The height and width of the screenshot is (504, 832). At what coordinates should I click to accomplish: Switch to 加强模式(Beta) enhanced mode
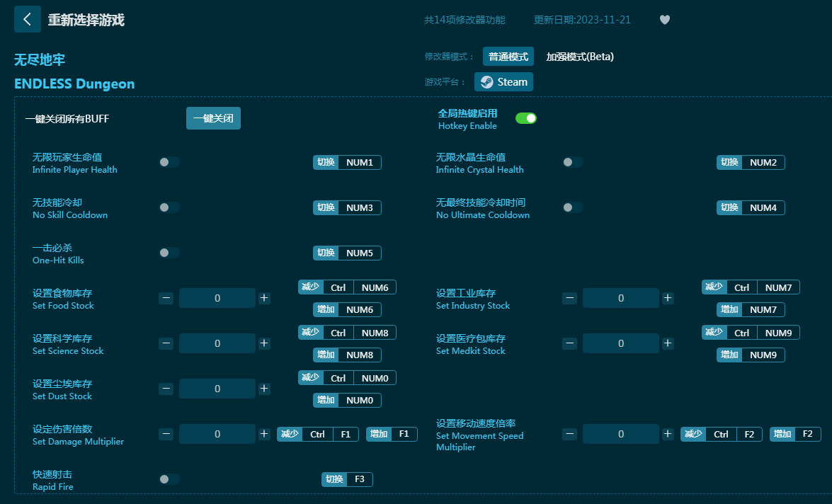pyautogui.click(x=579, y=57)
